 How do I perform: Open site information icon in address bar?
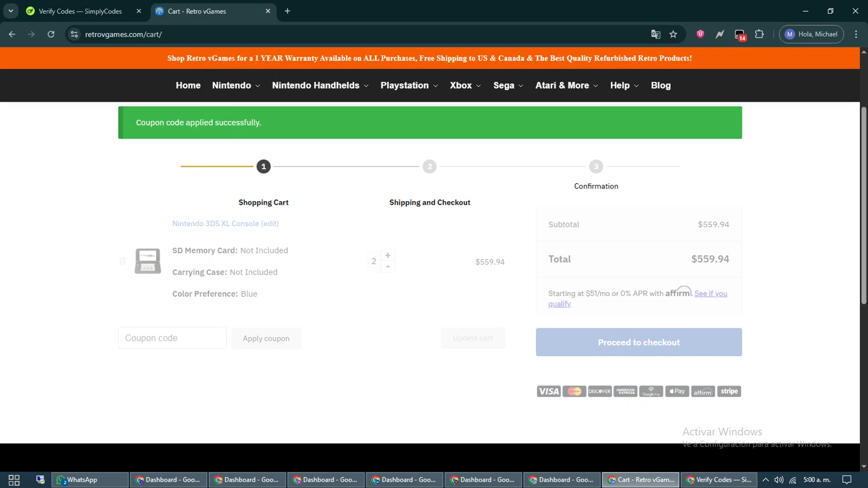(74, 34)
